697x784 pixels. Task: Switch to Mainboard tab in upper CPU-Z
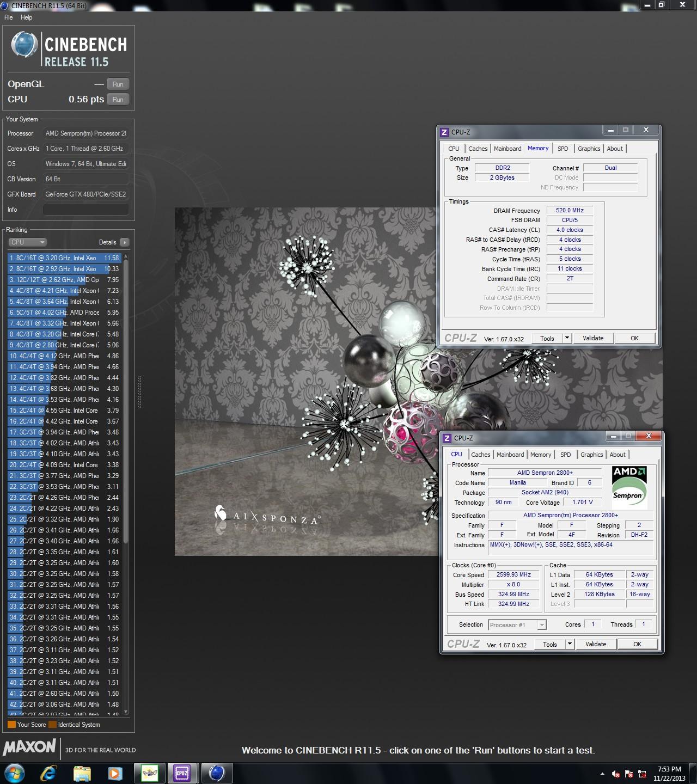coord(508,149)
